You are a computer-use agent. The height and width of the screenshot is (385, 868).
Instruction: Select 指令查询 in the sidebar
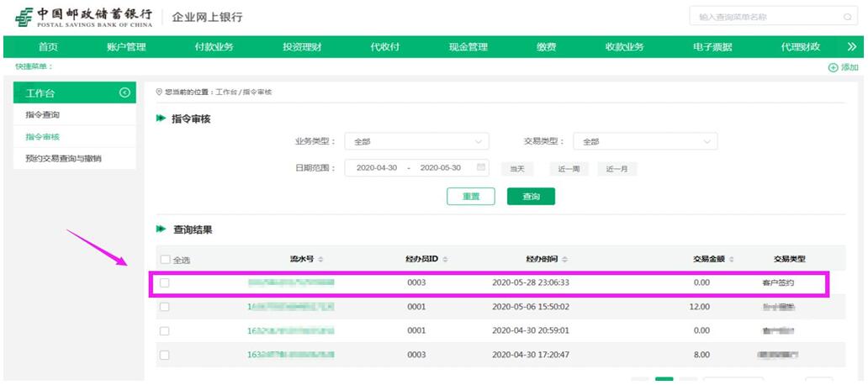point(43,114)
